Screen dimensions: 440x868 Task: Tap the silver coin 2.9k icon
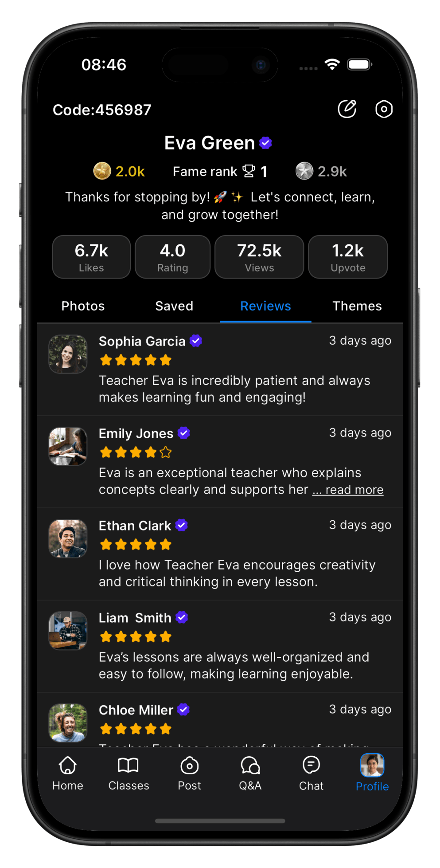tap(304, 171)
